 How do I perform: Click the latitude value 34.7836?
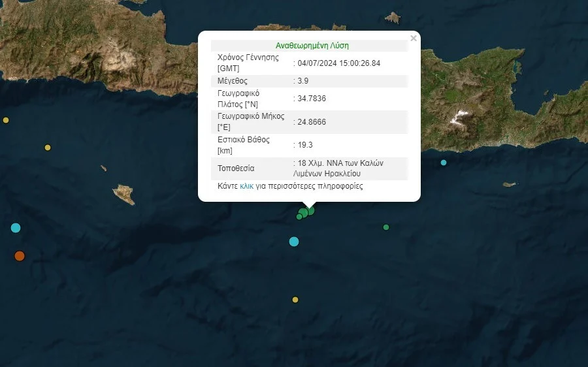[x=312, y=99]
